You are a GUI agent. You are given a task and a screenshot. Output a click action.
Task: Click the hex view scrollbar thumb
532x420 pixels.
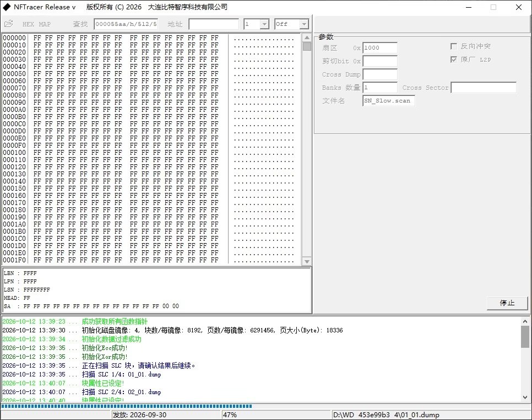[x=307, y=46]
